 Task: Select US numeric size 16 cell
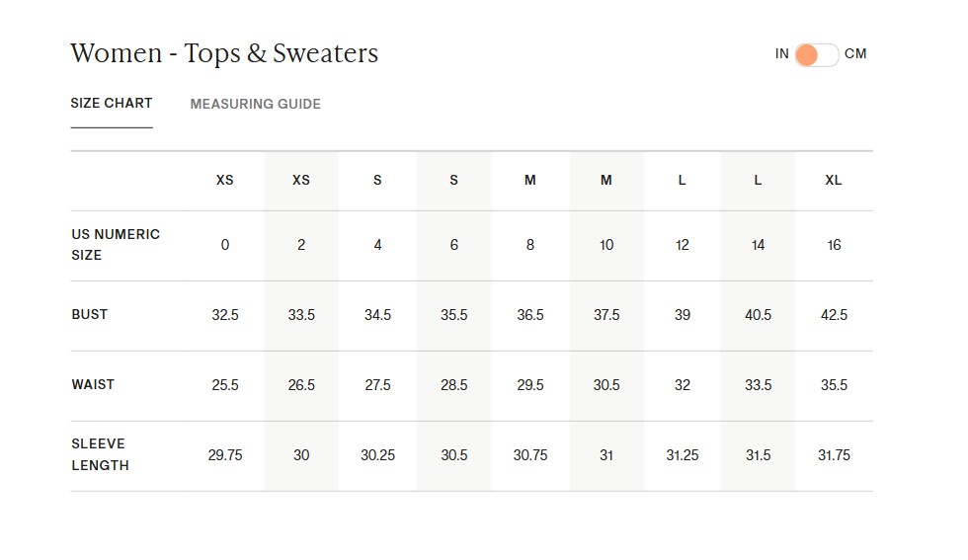point(834,245)
